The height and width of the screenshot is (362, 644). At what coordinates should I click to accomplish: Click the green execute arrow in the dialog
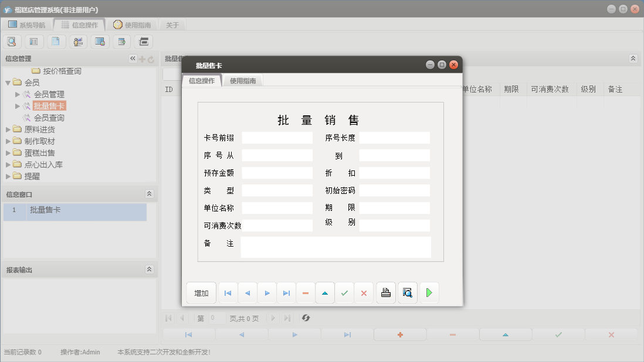[x=428, y=293]
